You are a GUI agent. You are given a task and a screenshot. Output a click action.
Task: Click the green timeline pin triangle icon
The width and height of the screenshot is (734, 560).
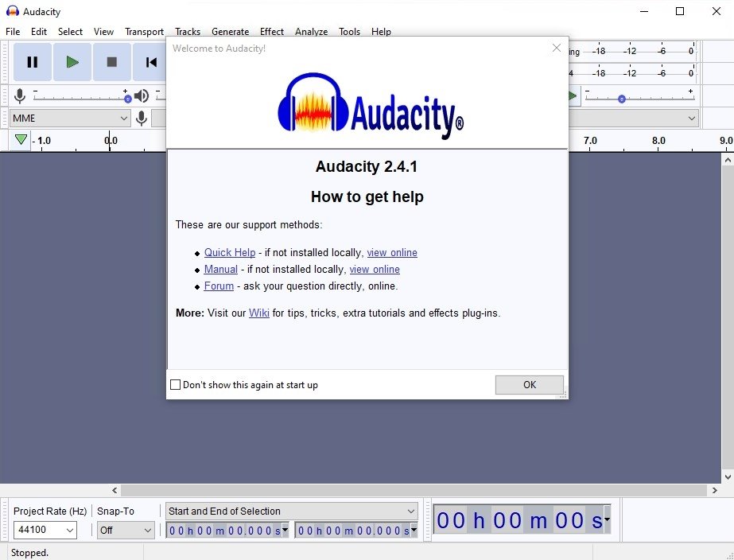coord(21,139)
